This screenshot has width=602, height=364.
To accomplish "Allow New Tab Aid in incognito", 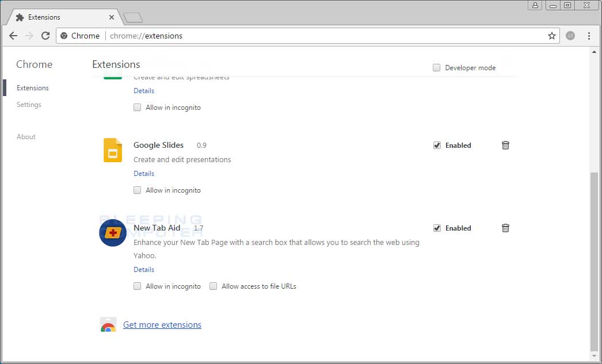I will [x=137, y=286].
